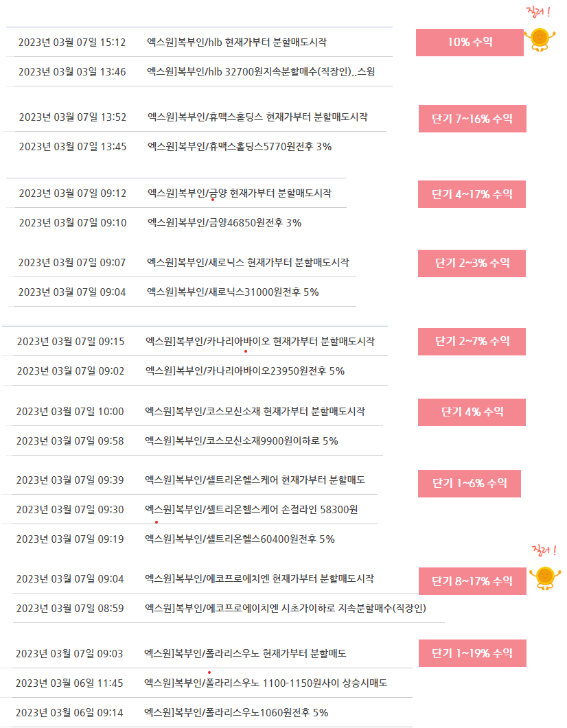Click the 단기 4% 수익 badge
This screenshot has width=567, height=728.
coord(472,412)
